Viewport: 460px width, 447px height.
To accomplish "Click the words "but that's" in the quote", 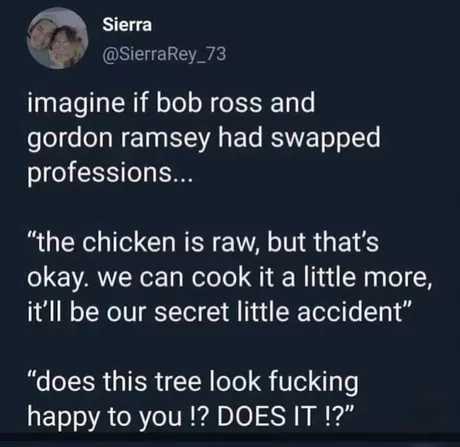I will point(323,242).
